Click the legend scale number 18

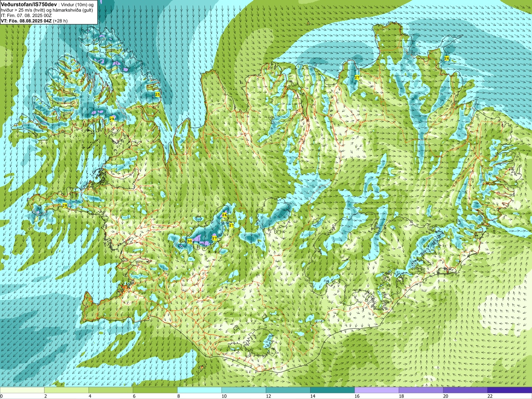401,396
